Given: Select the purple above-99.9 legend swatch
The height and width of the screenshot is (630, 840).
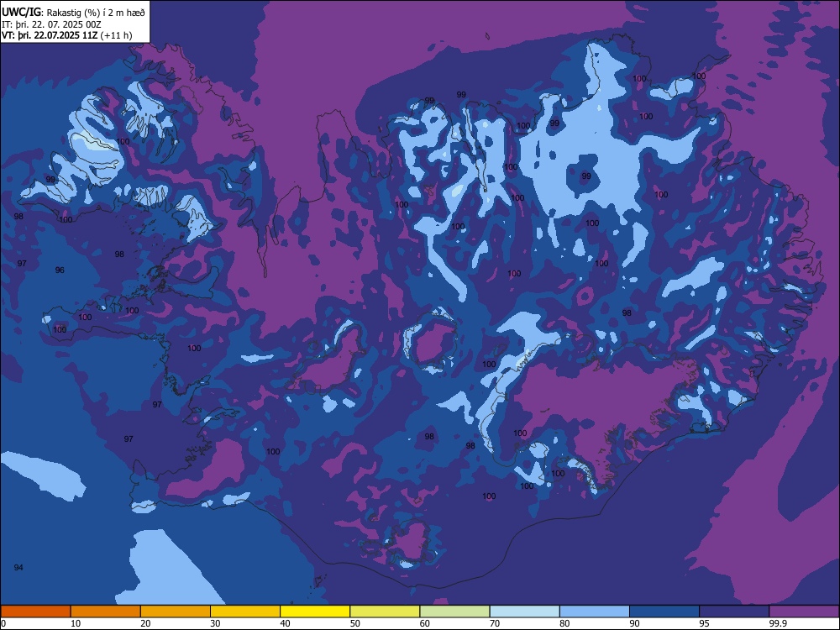Looking at the screenshot, I should click(804, 612).
